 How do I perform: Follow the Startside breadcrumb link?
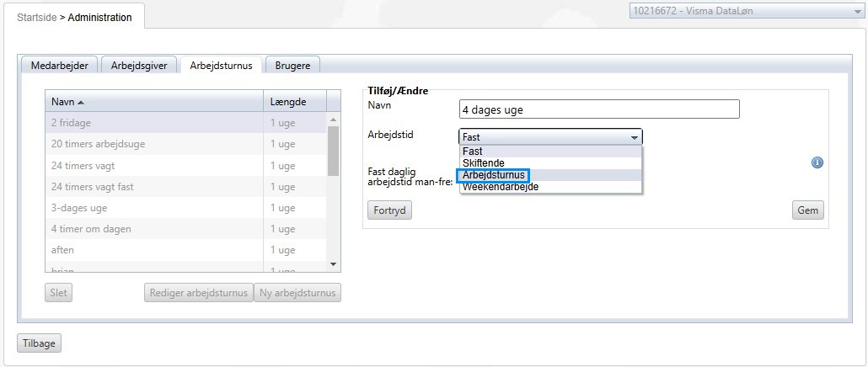[37, 17]
